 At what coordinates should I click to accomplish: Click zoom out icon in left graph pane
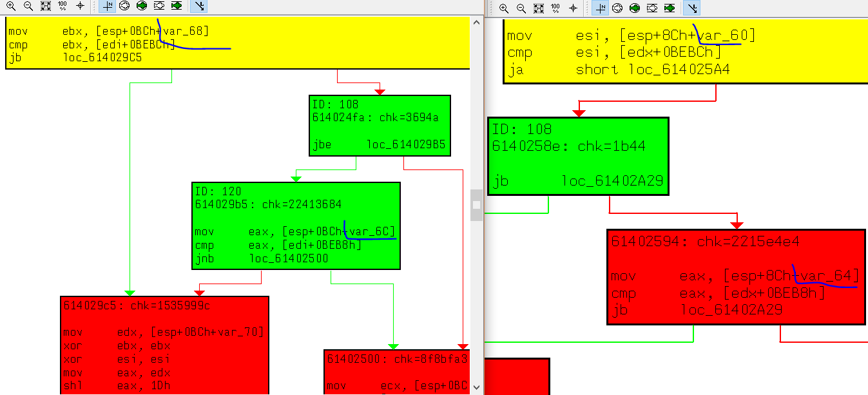click(x=28, y=6)
